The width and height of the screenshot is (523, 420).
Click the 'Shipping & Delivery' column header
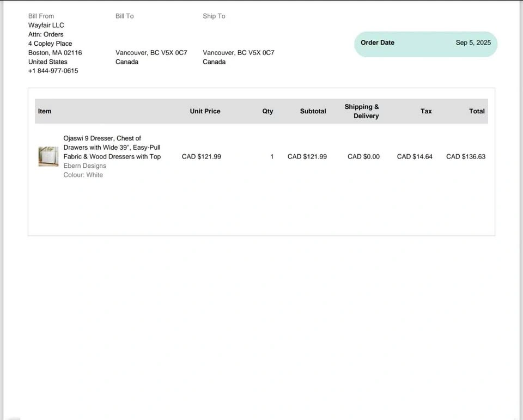coord(362,111)
